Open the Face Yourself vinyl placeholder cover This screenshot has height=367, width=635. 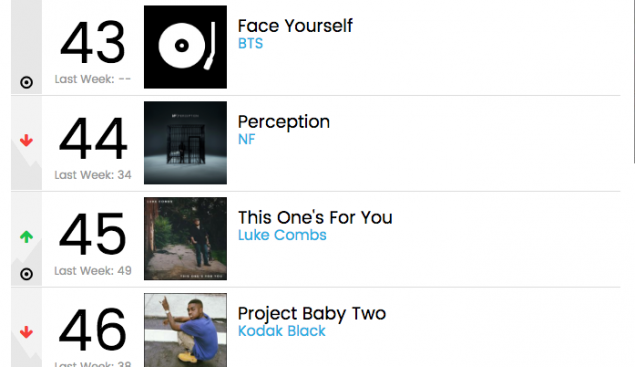185,47
